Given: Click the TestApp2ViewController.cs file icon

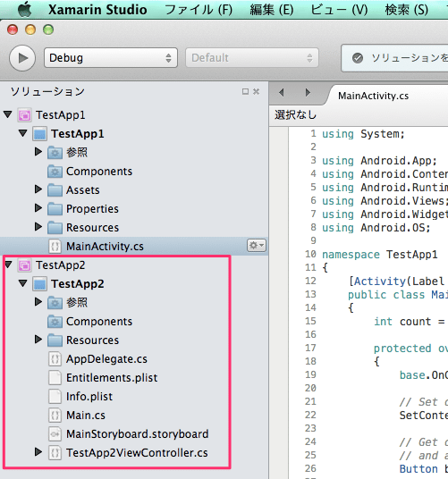Looking at the screenshot, I should tap(55, 453).
